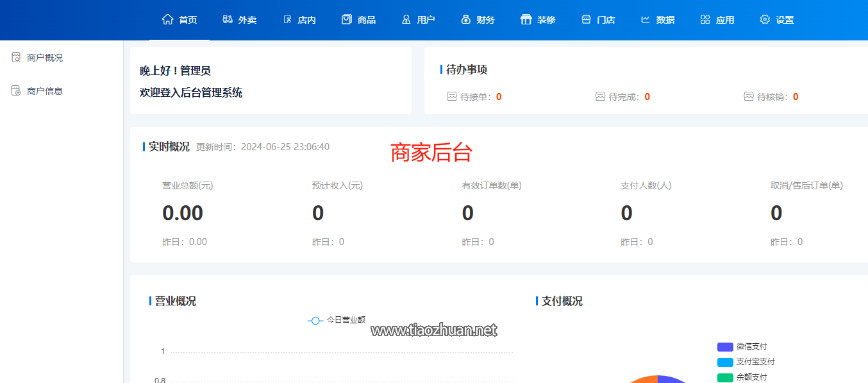Click the 门店 shop icon
The width and height of the screenshot is (868, 383).
click(586, 19)
